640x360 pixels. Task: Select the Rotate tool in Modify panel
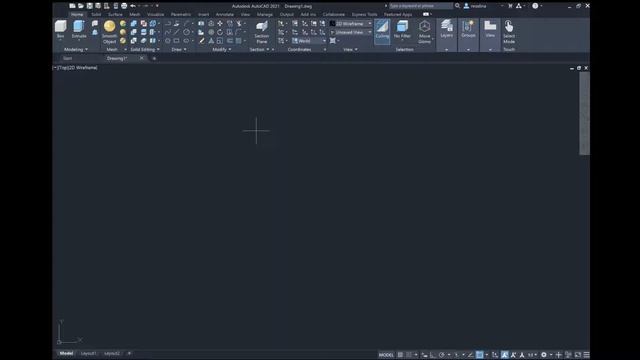click(x=220, y=32)
